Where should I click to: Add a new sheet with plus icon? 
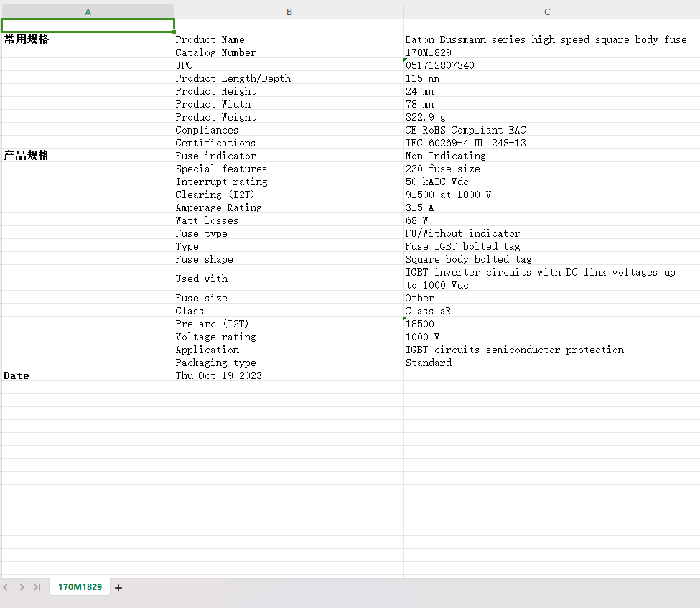point(118,587)
